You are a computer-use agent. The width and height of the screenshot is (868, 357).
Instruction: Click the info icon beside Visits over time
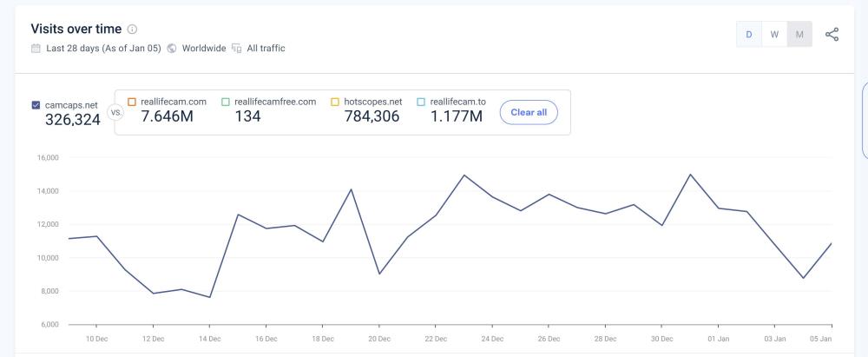[130, 30]
